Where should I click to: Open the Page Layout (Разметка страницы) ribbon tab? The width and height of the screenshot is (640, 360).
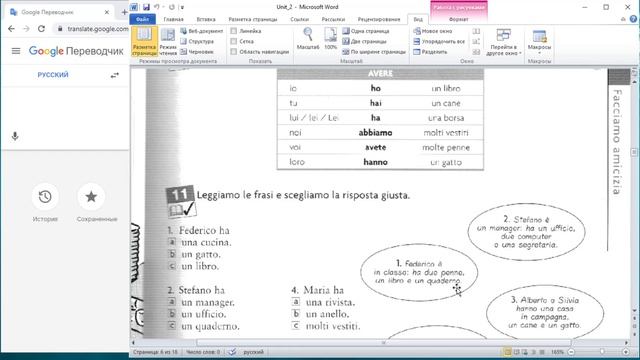coord(253,19)
